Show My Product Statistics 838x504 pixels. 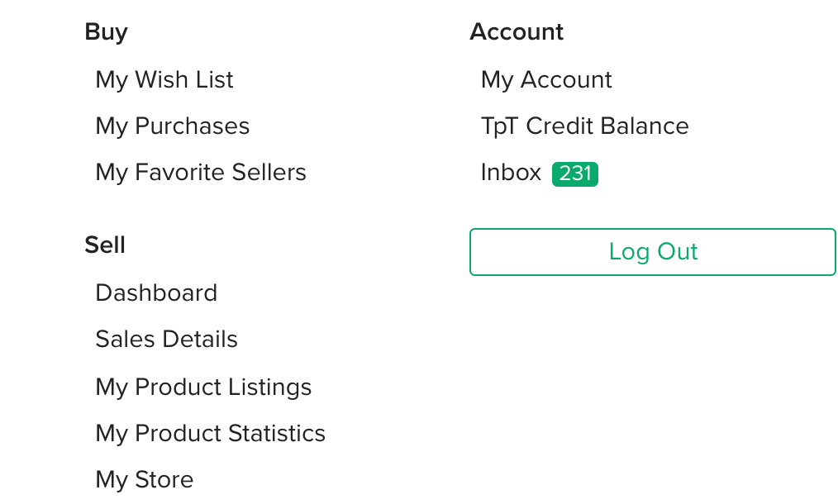(x=210, y=433)
